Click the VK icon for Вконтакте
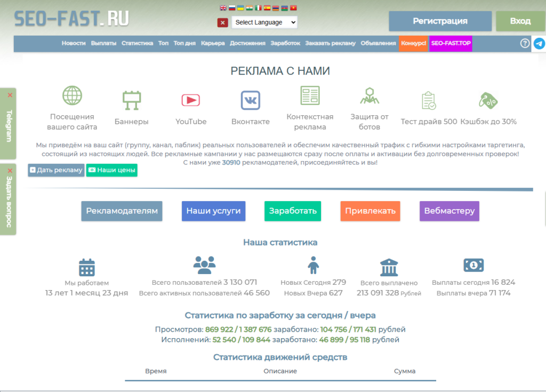546x392 pixels. pos(251,100)
